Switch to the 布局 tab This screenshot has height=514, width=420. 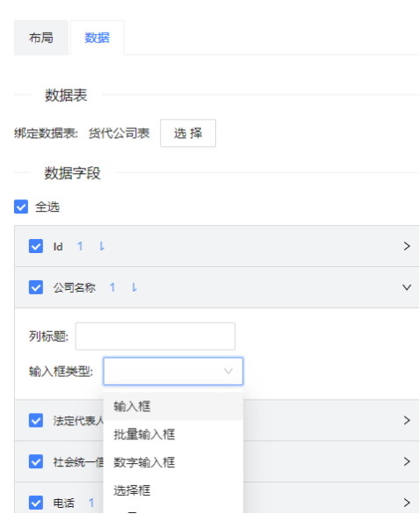[x=41, y=38]
